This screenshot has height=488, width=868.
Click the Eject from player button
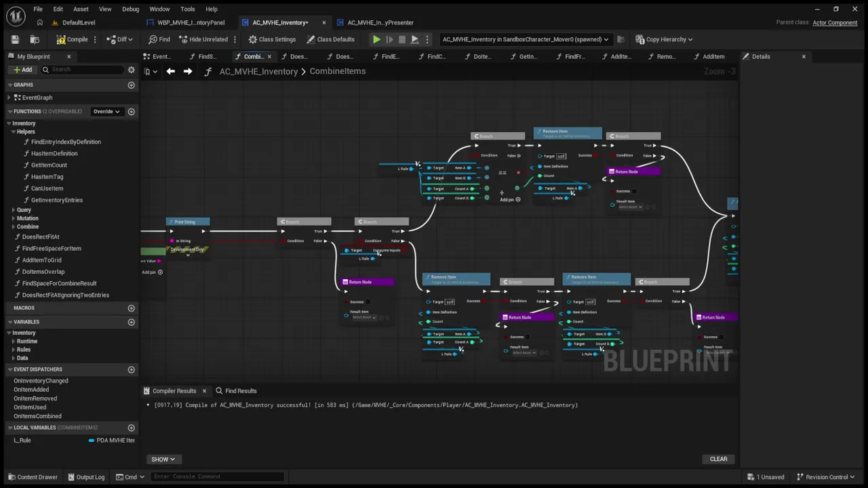pos(414,39)
